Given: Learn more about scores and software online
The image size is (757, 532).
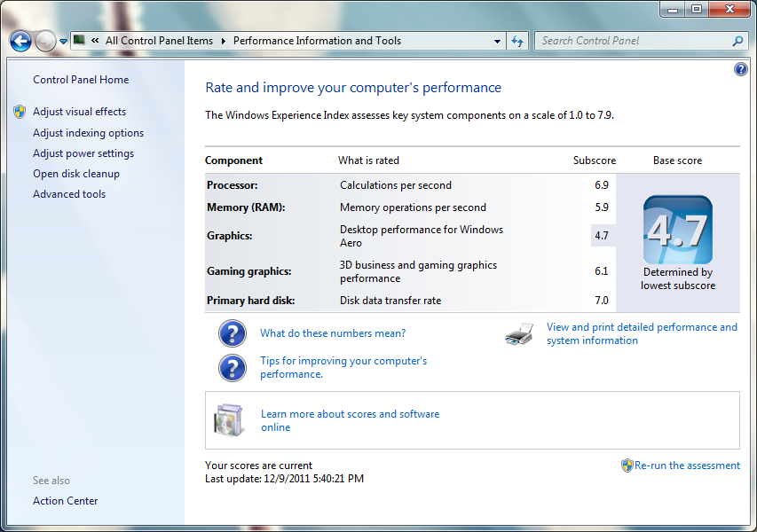Looking at the screenshot, I should click(350, 420).
